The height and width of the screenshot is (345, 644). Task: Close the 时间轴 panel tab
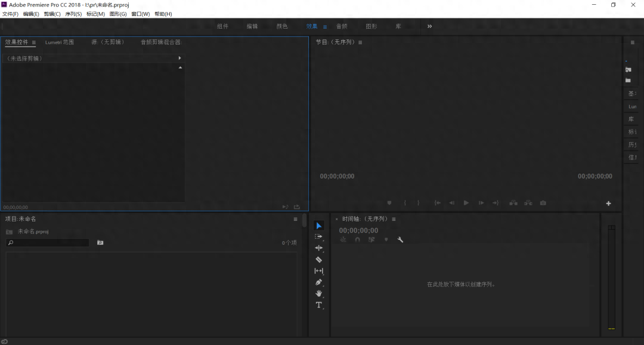click(337, 219)
